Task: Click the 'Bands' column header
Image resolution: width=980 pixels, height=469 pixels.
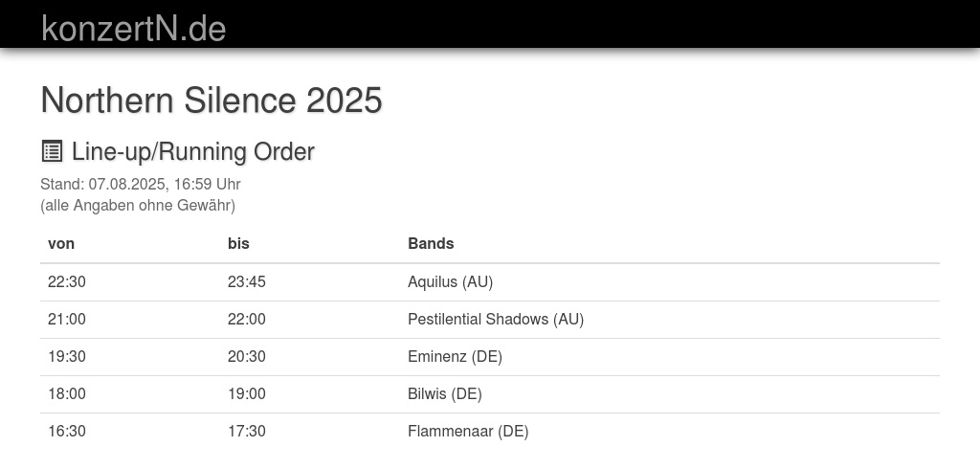Action: [x=431, y=243]
